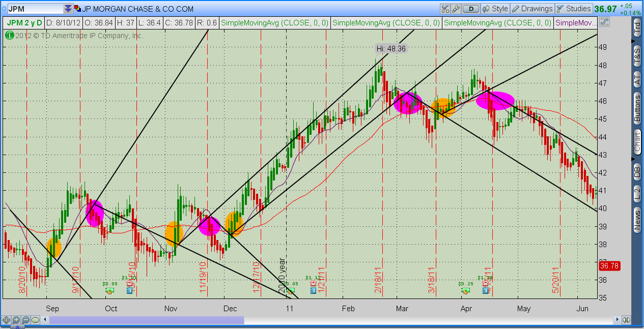This screenshot has height=329, width=644.
Task: Open the L 2 sidebar tab
Action: pyautogui.click(x=637, y=193)
